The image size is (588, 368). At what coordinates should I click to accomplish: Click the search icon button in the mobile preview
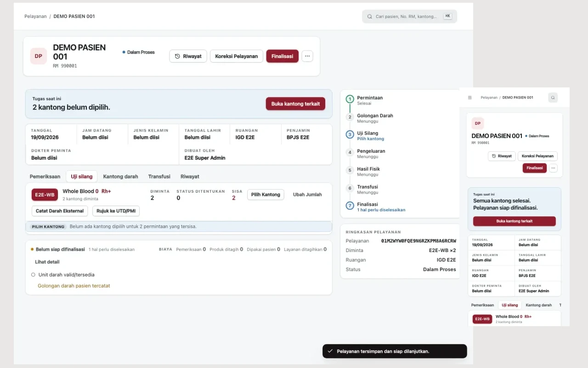(553, 98)
